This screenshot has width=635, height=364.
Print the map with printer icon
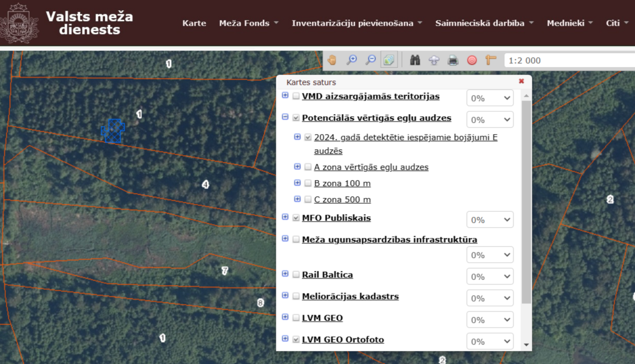(x=453, y=60)
